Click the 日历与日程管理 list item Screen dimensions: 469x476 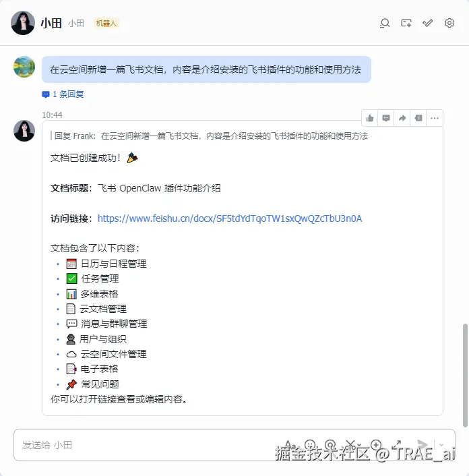[106, 264]
